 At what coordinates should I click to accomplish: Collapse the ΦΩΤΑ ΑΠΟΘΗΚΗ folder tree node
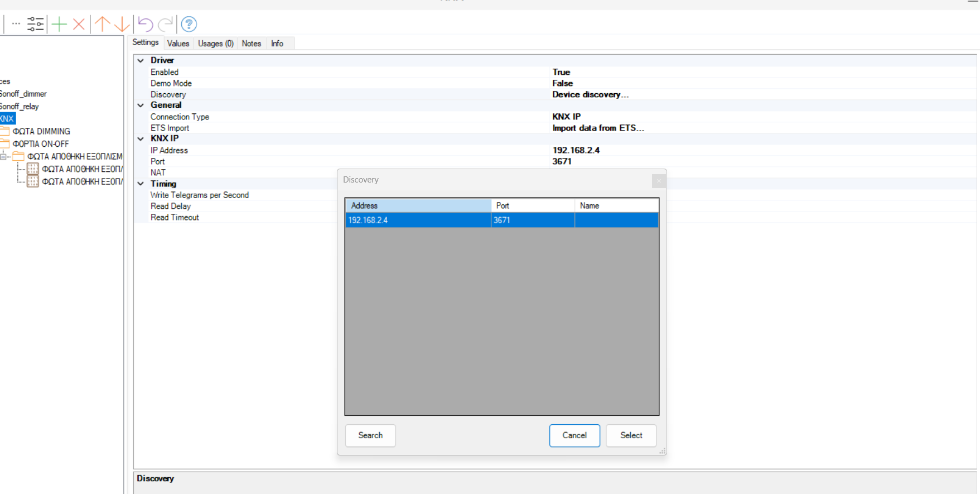click(x=3, y=157)
